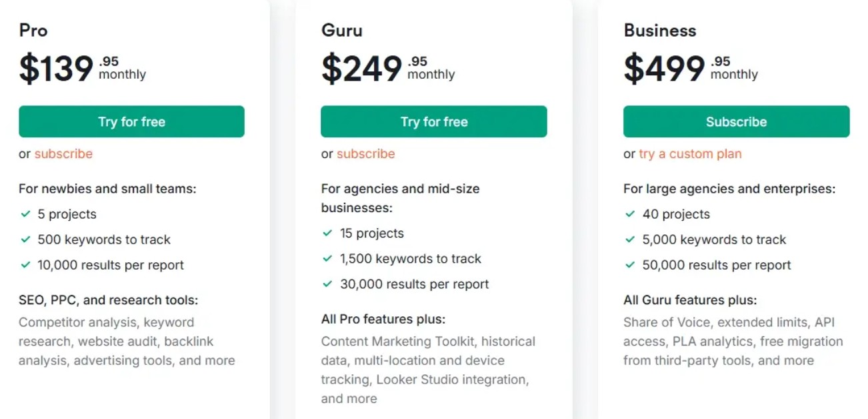The height and width of the screenshot is (419, 868).
Task: Click the checkmark next to 40 projects
Action: 630,214
